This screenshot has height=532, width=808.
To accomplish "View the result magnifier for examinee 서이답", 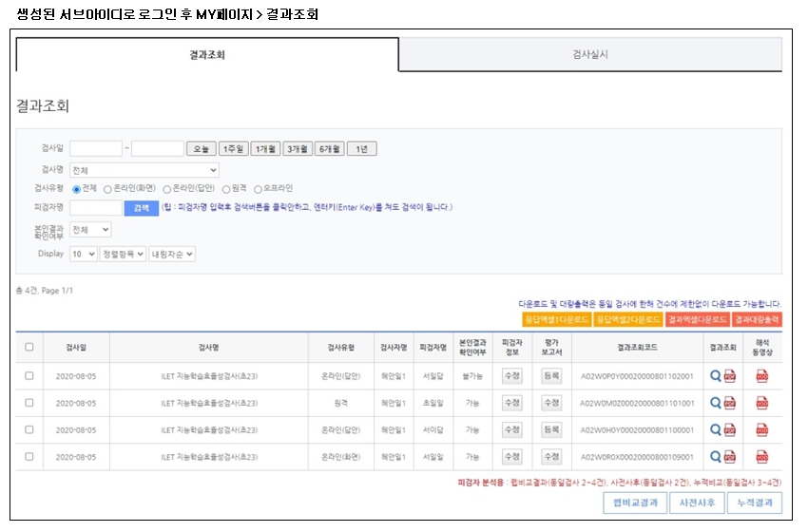I will click(x=716, y=429).
